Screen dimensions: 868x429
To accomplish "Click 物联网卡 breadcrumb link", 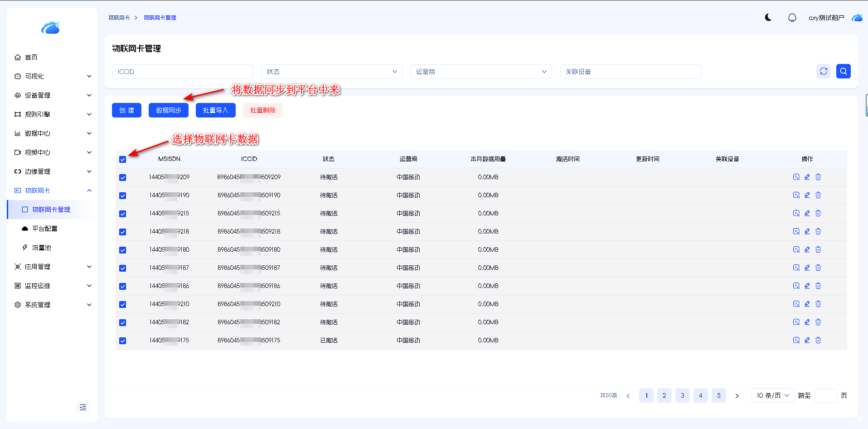I will [x=119, y=18].
